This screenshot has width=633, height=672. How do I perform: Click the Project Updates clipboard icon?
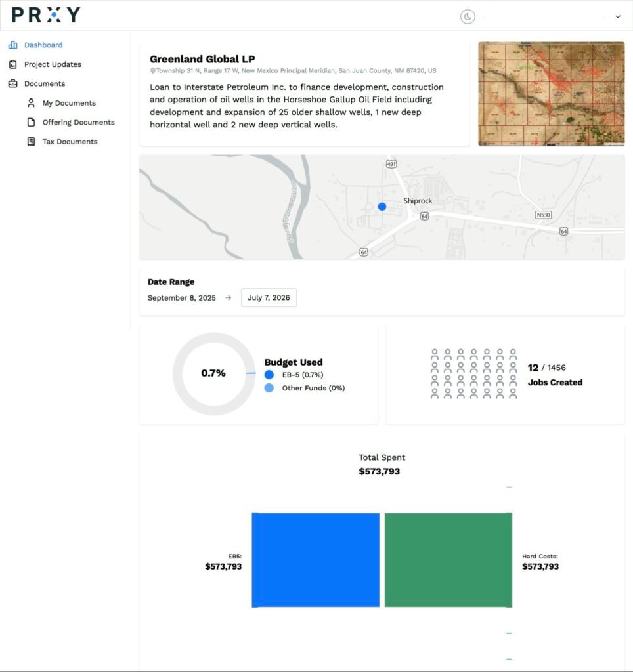13,64
